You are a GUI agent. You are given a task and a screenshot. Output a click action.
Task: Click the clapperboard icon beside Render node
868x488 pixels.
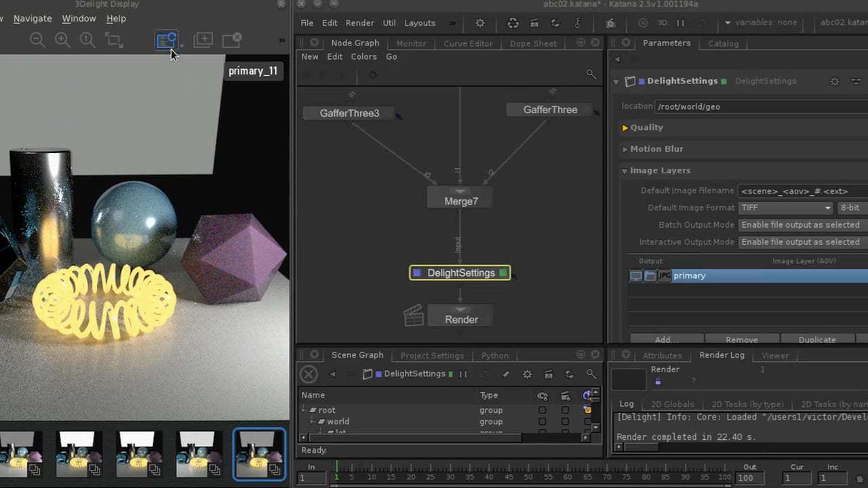[414, 316]
